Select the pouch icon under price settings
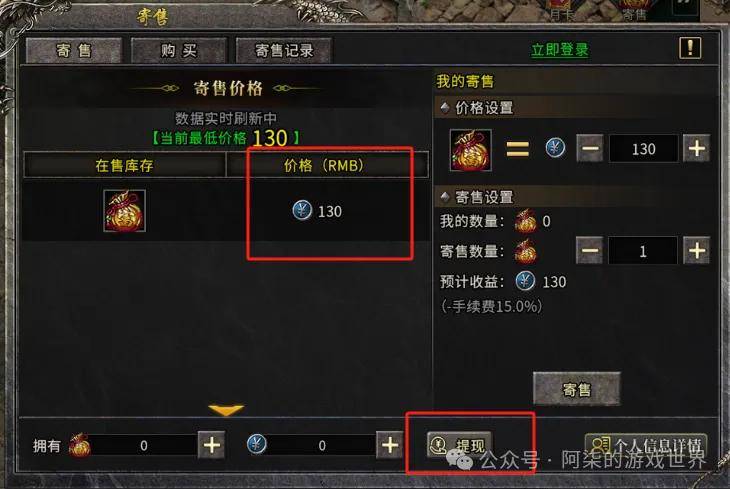This screenshot has width=730, height=489. click(470, 150)
